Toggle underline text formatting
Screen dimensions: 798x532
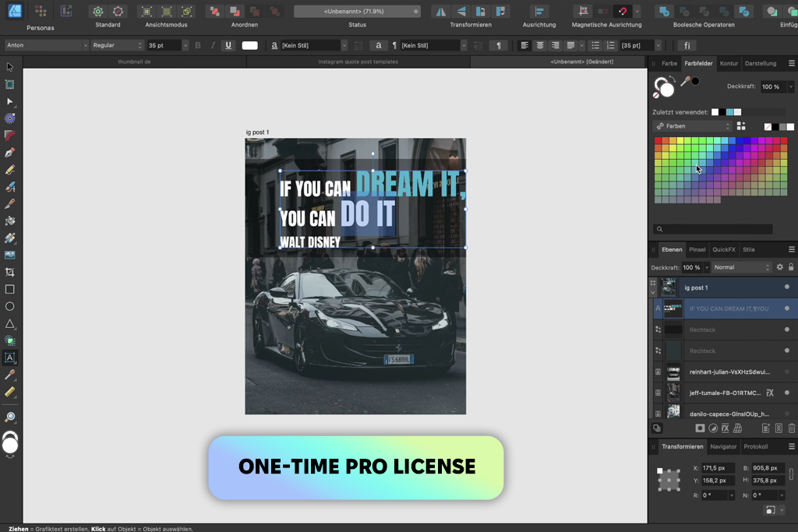(x=228, y=45)
